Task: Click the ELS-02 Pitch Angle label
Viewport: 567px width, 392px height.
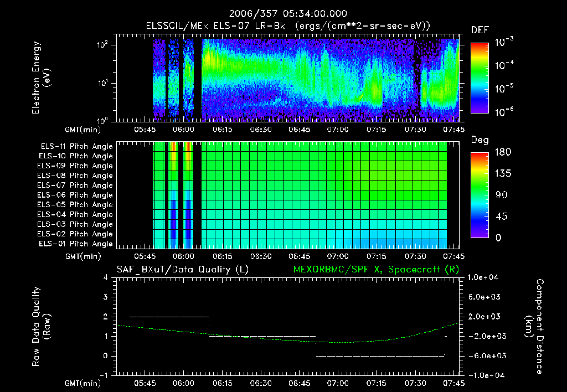Action: [75, 234]
